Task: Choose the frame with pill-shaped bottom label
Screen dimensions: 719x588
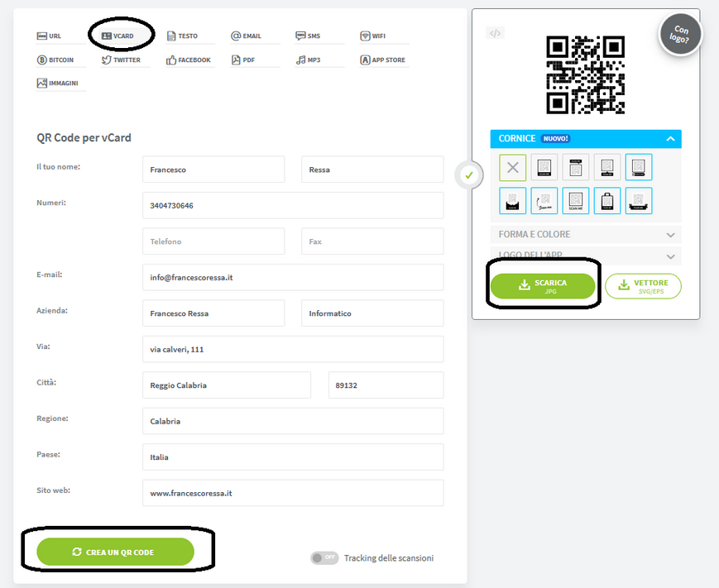Action: [639, 167]
